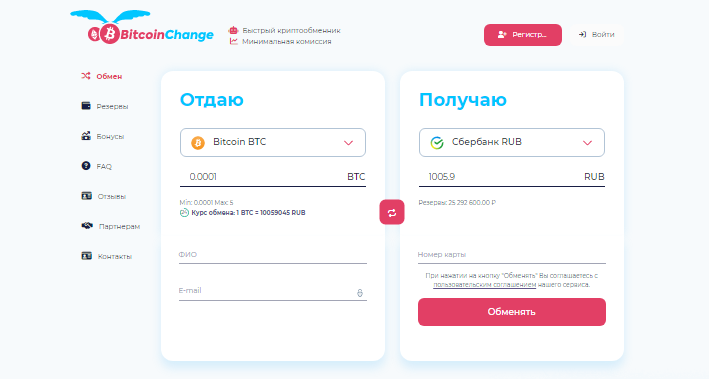Open the пользовательским соглашением link

pyautogui.click(x=484, y=285)
